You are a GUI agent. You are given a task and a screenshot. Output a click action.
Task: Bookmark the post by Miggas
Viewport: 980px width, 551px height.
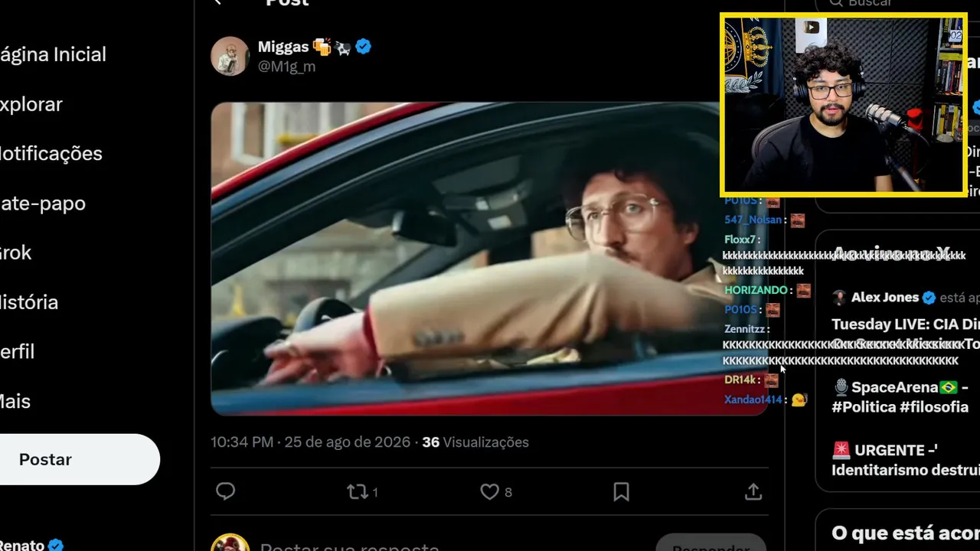click(621, 491)
